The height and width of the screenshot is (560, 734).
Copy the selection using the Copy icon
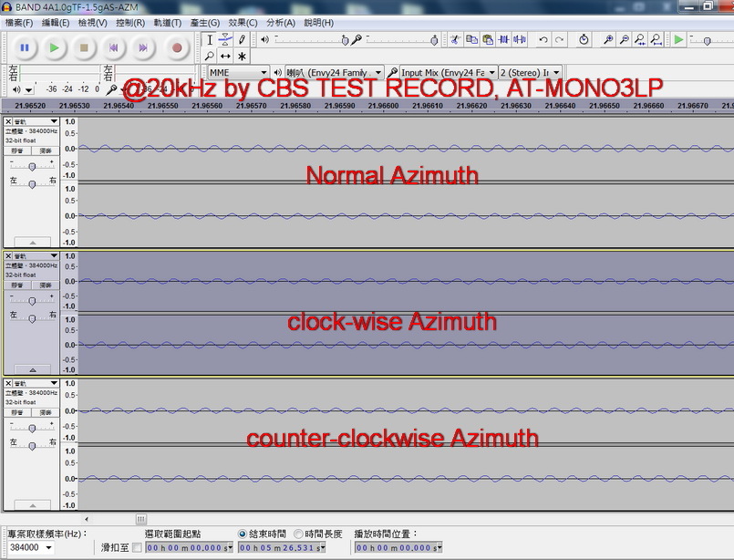[471, 40]
